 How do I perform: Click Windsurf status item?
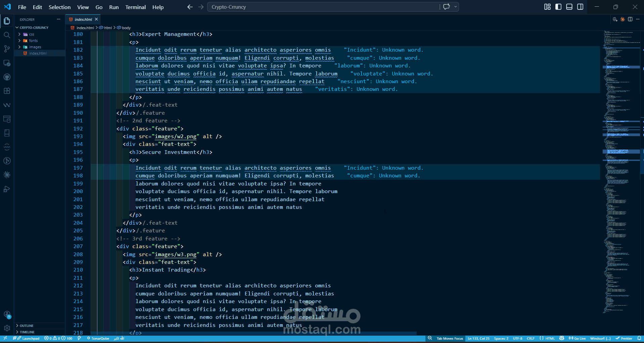tap(600, 338)
